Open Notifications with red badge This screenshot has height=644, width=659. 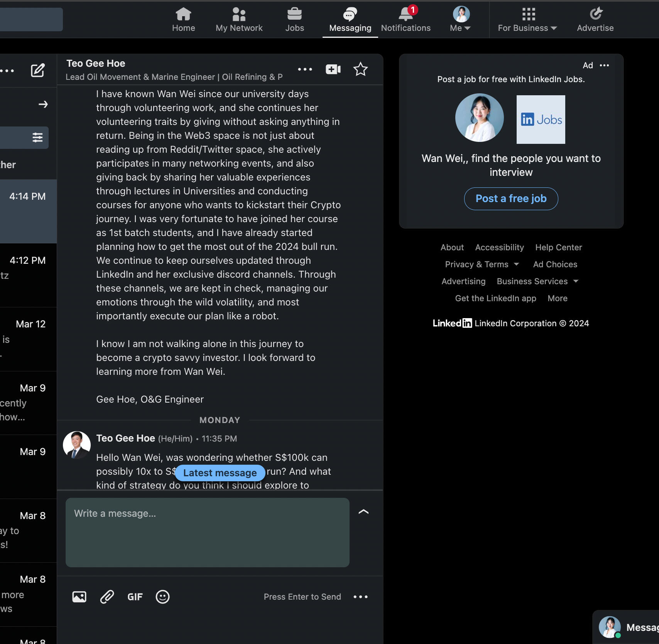406,20
